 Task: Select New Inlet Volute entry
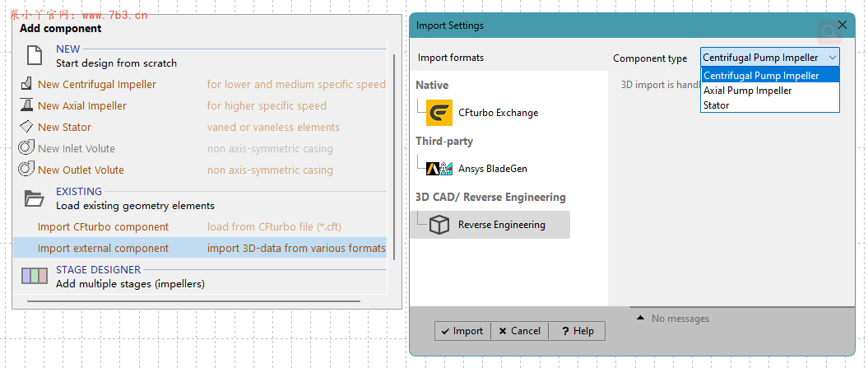pyautogui.click(x=77, y=148)
